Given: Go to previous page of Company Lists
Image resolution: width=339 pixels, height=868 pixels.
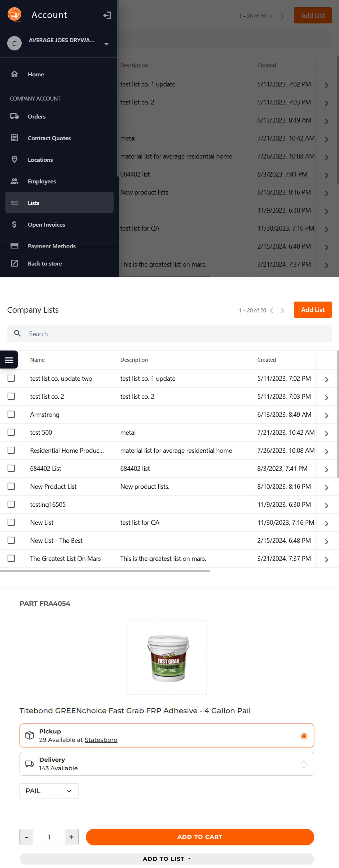Looking at the screenshot, I should 272,310.
